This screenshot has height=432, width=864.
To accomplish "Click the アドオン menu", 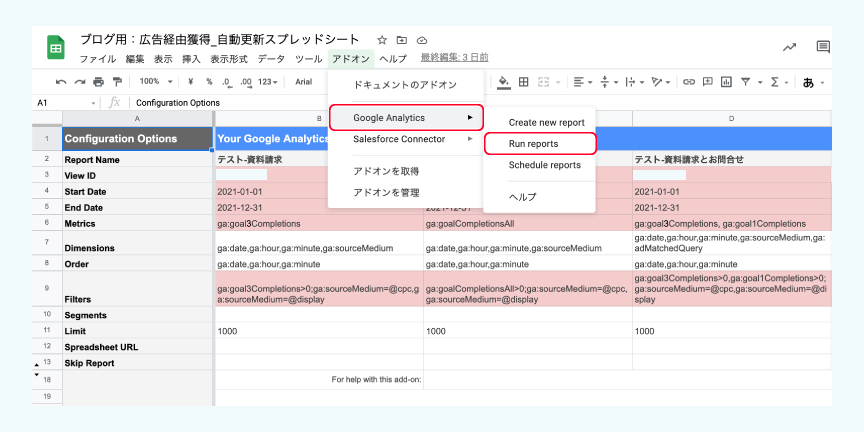I will click(351, 59).
